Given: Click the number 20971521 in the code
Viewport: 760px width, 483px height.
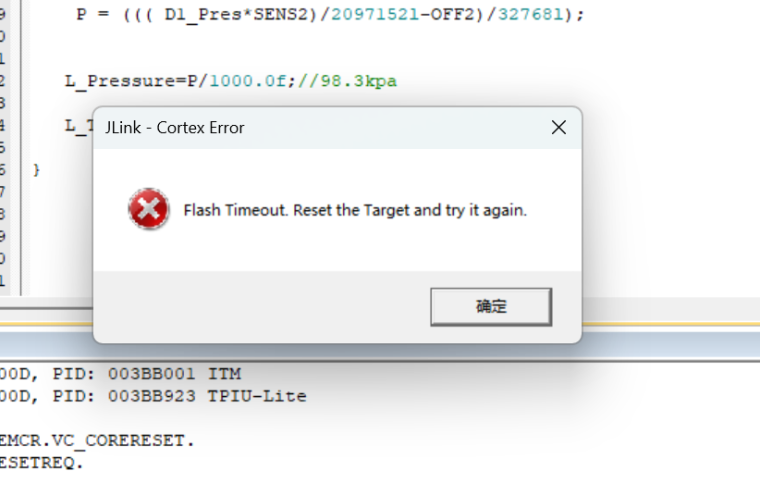Looking at the screenshot, I should pyautogui.click(x=375, y=15).
